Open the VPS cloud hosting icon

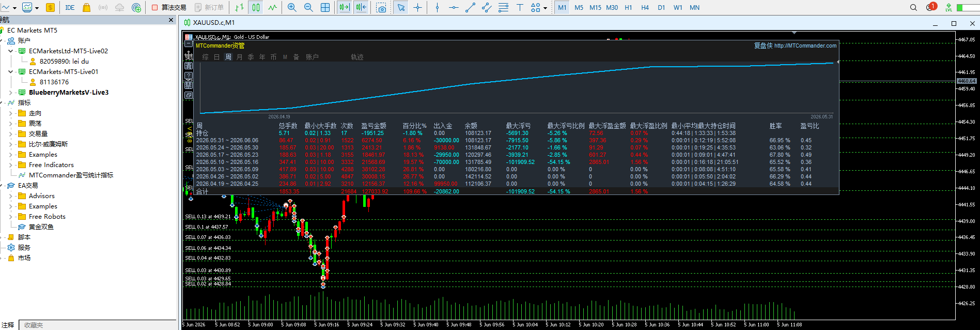point(119,8)
